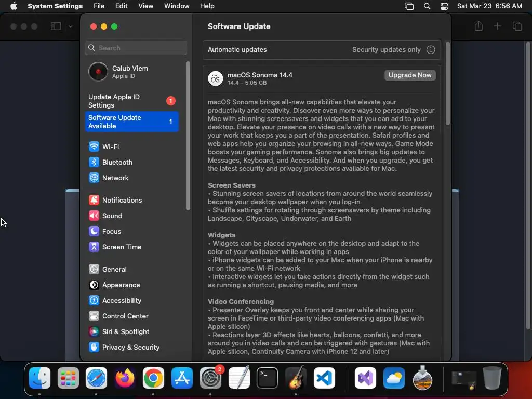This screenshot has width=532, height=399.
Task: Select Appearance settings
Action: 131,285
